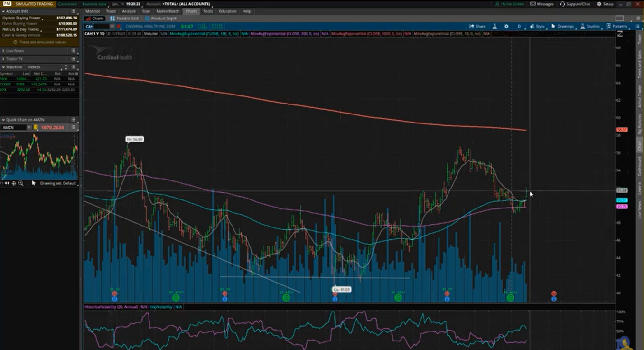Expand the Trader TV panel
Viewport: 644px width, 350px height.
coord(3,59)
